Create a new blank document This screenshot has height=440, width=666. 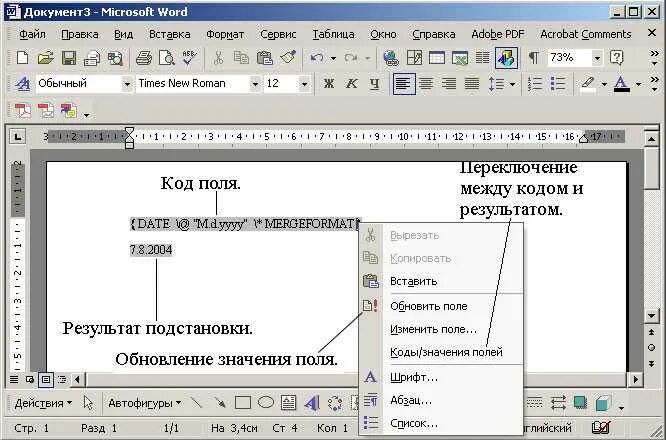(22, 58)
